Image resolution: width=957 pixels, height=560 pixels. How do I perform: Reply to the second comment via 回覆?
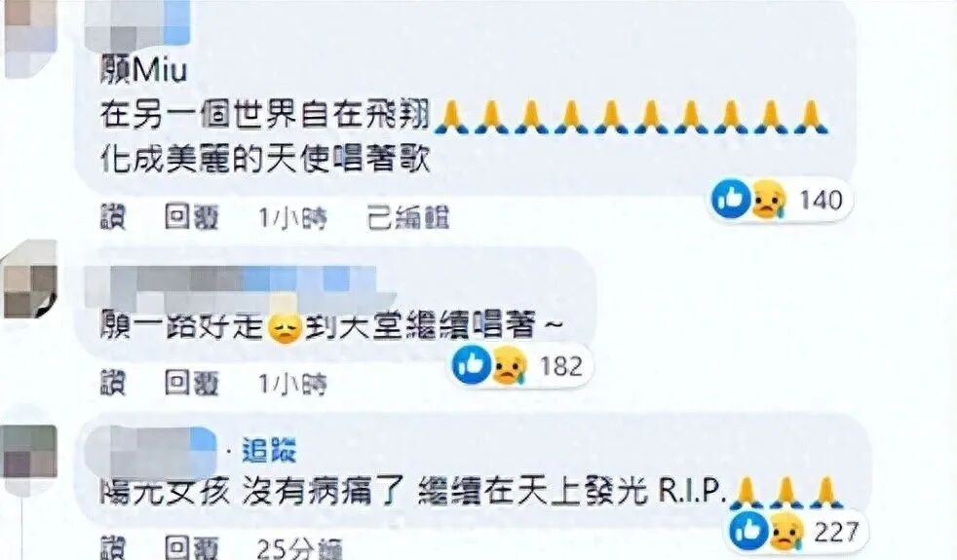pyautogui.click(x=191, y=383)
